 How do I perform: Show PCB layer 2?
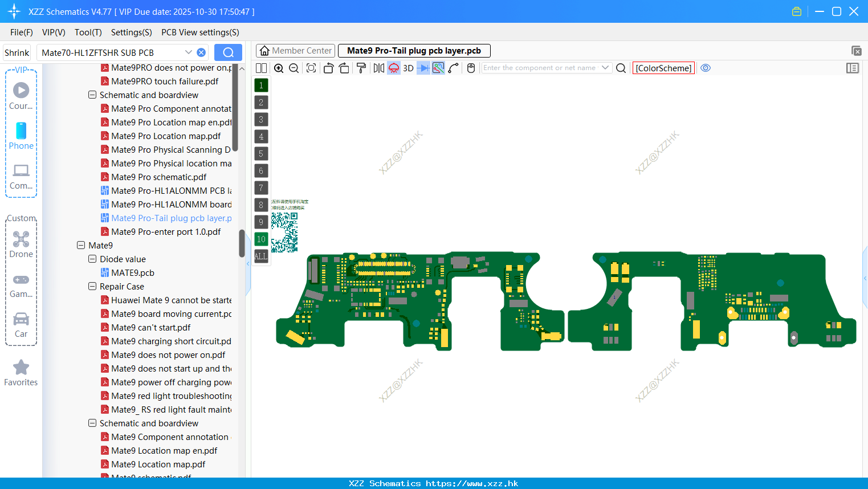coord(261,103)
